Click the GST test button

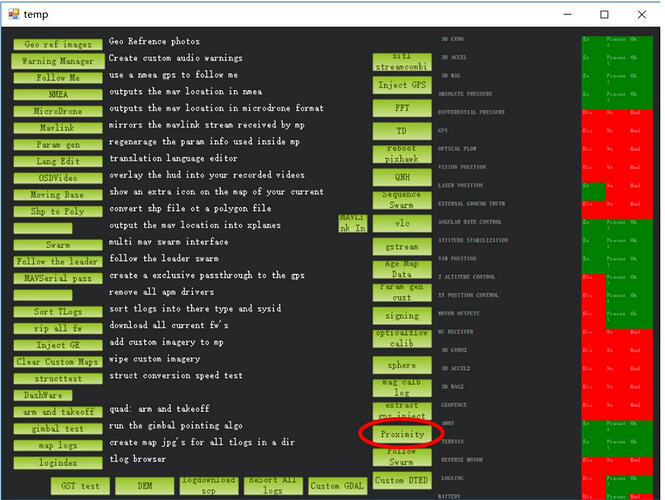[x=80, y=486]
